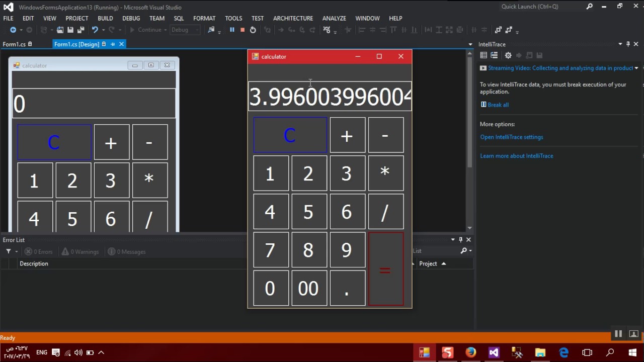
Task: Open Microsoft Edge on the taskbar
Action: [x=563, y=352]
